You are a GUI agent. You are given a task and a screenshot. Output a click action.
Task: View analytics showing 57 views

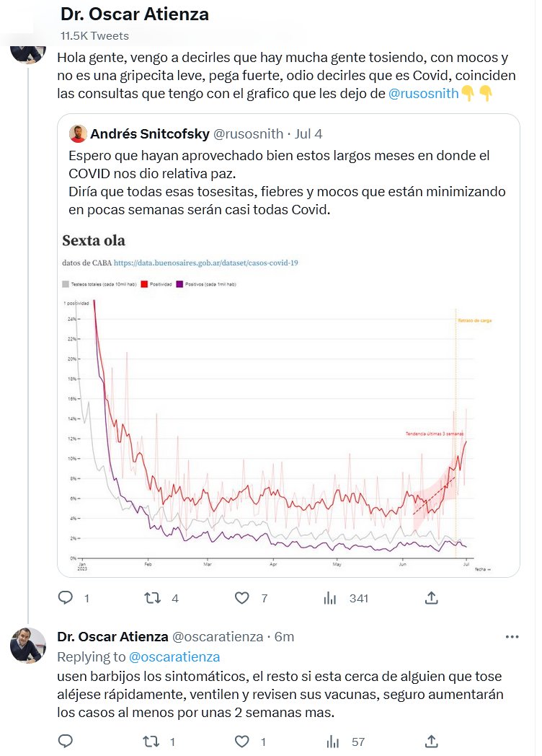332,741
